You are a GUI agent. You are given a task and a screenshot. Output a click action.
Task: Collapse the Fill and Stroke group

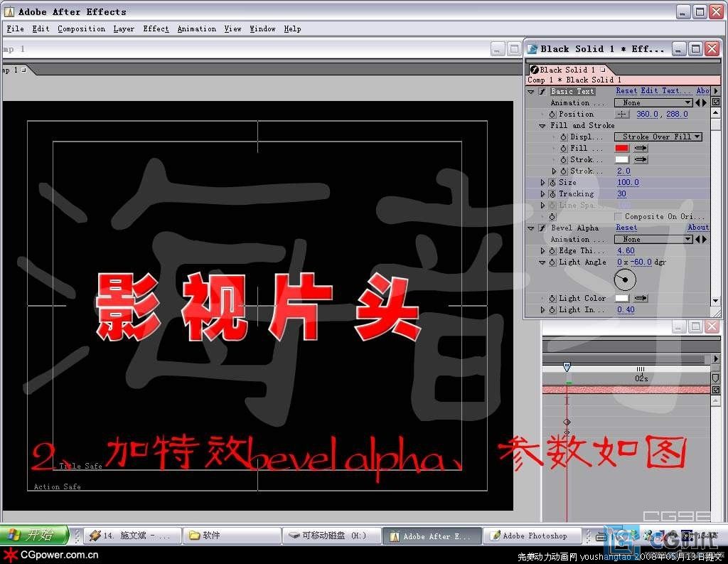tap(542, 126)
